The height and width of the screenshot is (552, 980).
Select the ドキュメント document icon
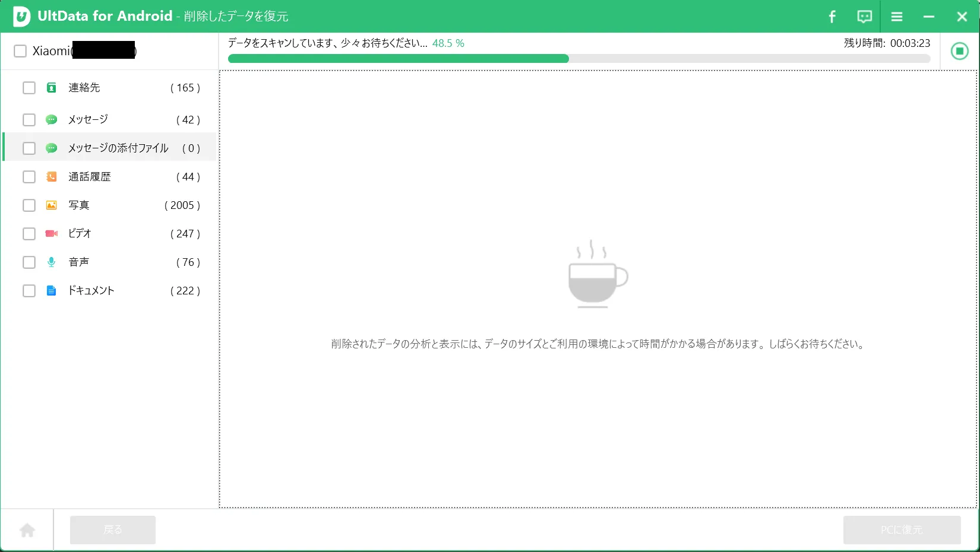[51, 290]
